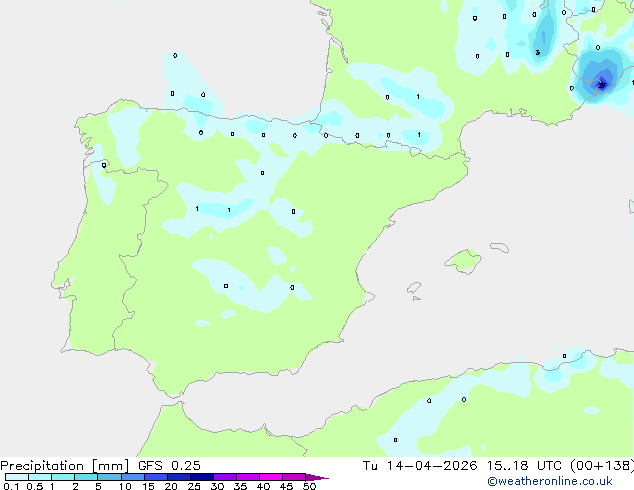Screen dimensions: 634x490
Task: Click the "(00+138)" forecast offset text
Action: tap(602, 466)
